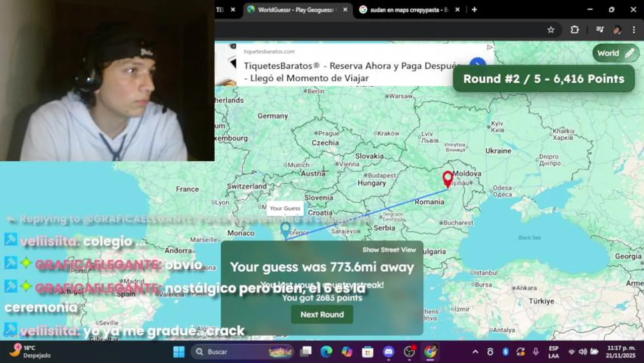Open OBS Studio from the taskbar
This screenshot has height=363, width=644.
409,352
